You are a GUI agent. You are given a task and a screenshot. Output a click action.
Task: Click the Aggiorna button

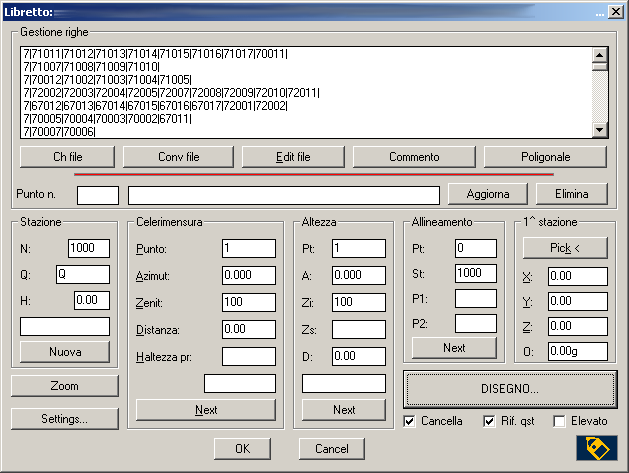pos(488,194)
